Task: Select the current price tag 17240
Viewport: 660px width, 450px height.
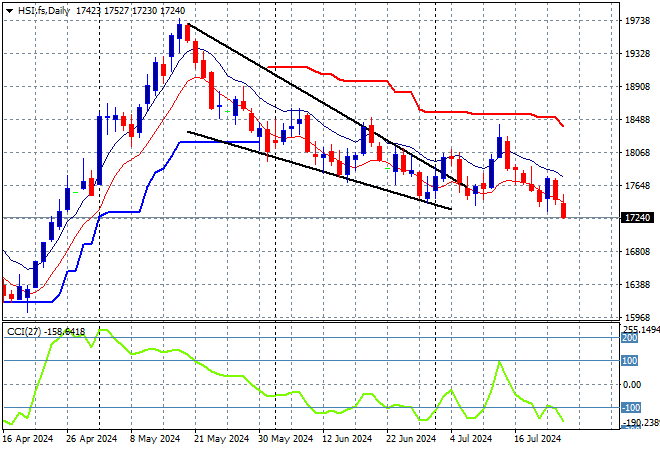Action: (637, 218)
